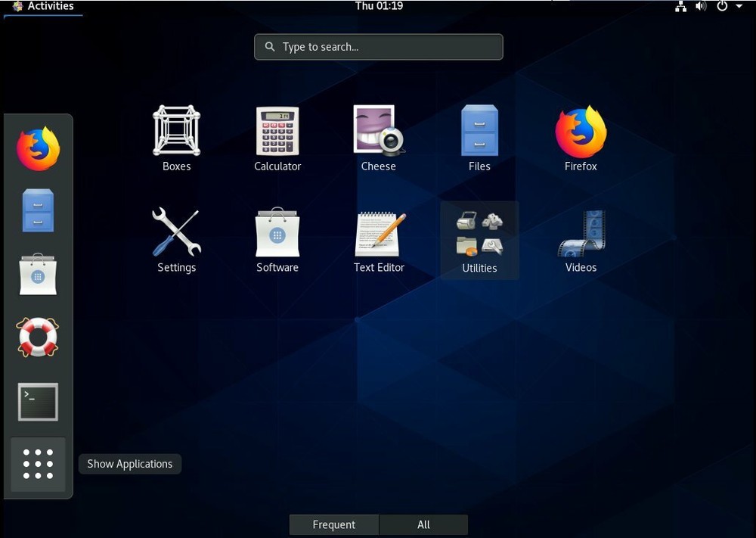The width and height of the screenshot is (756, 538).
Task: Launch Firefox from the app grid
Action: pyautogui.click(x=581, y=136)
